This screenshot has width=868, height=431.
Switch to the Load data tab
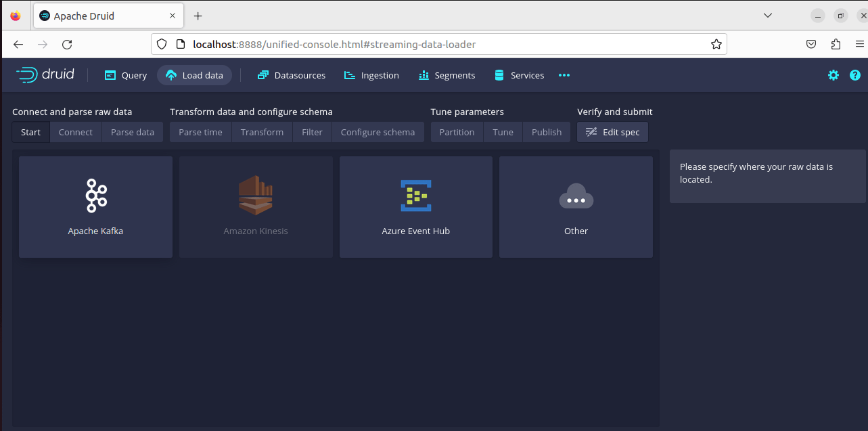[194, 75]
